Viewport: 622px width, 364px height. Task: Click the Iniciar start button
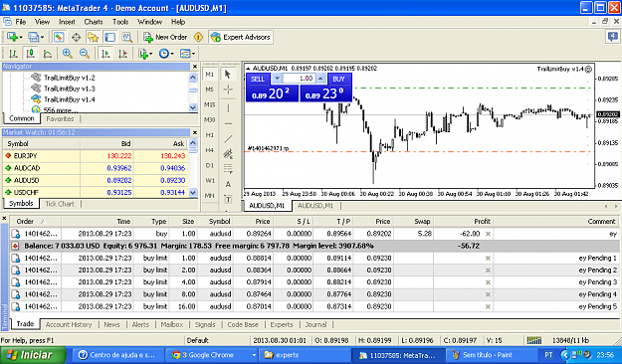point(33,355)
